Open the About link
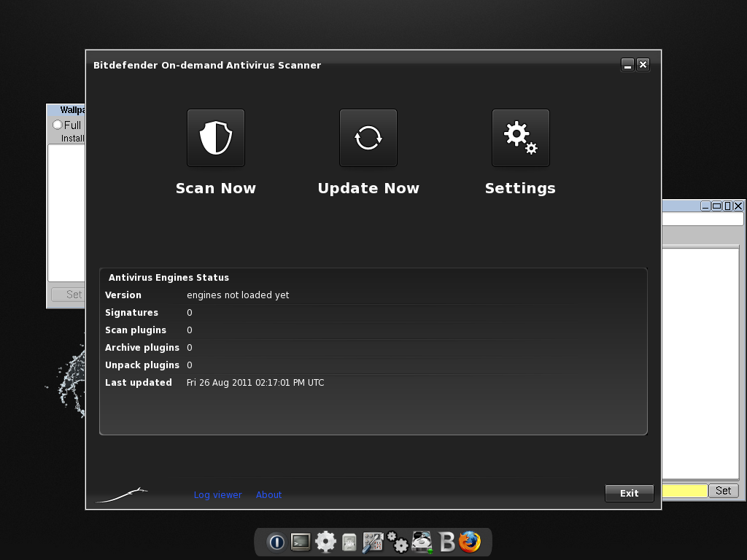 (268, 495)
